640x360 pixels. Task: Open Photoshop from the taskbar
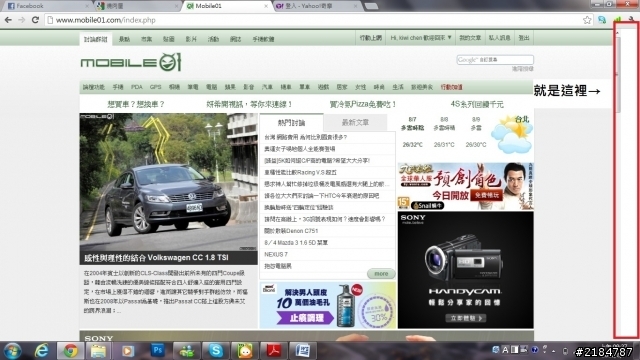pos(157,351)
